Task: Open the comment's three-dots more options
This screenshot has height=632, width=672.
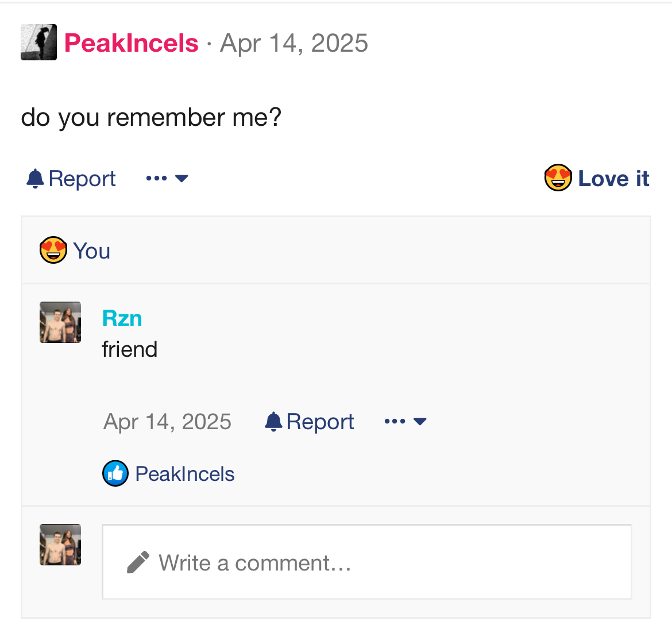Action: tap(395, 422)
